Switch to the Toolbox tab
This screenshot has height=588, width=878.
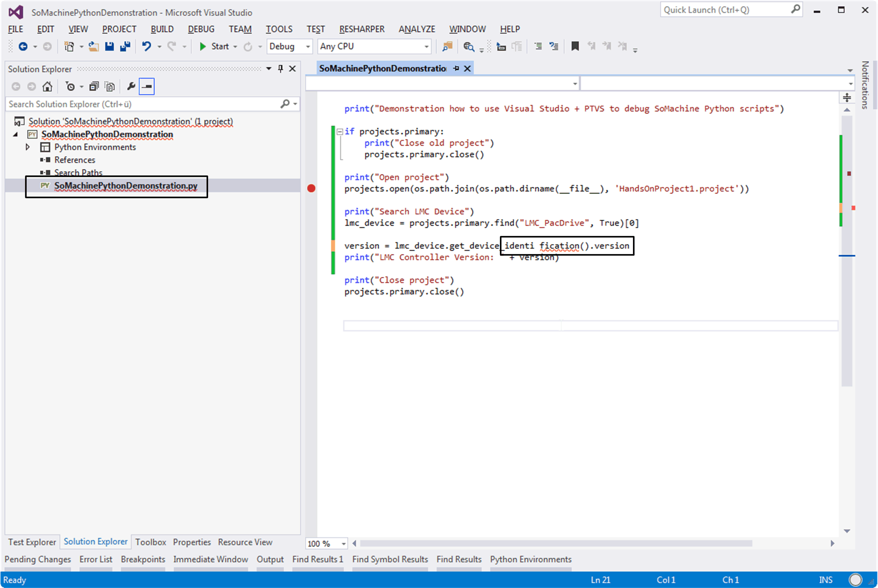tap(150, 542)
